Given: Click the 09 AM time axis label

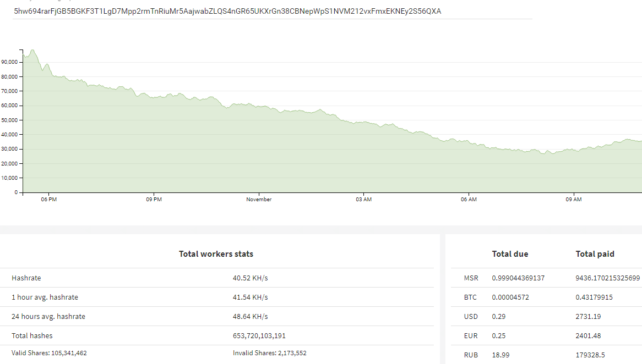Looking at the screenshot, I should [574, 200].
